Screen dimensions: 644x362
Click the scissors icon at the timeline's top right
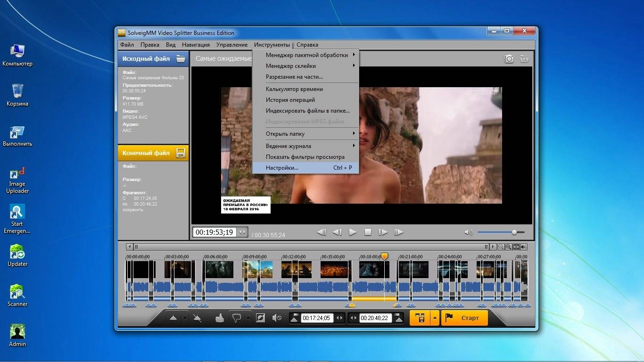(x=524, y=247)
